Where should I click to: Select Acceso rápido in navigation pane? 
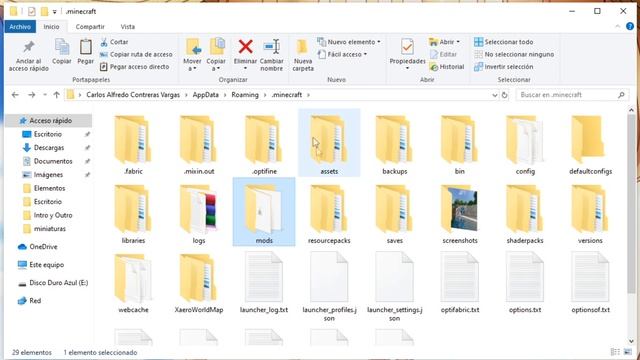click(50, 120)
